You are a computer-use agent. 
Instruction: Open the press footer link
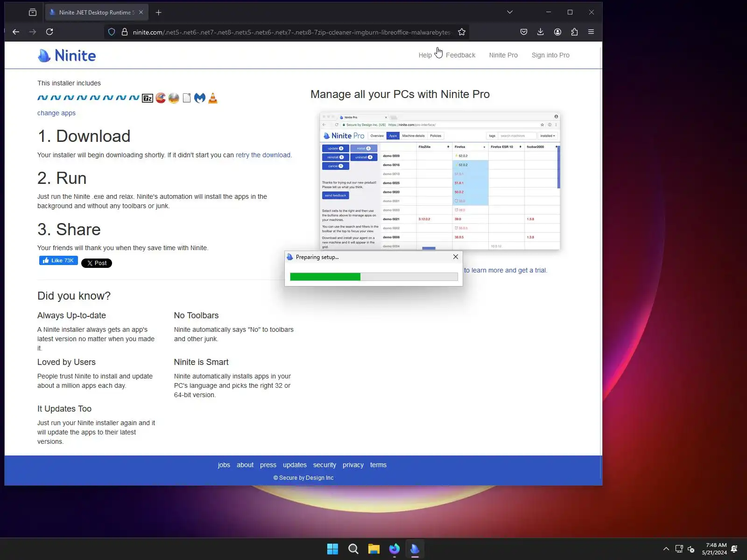click(268, 465)
